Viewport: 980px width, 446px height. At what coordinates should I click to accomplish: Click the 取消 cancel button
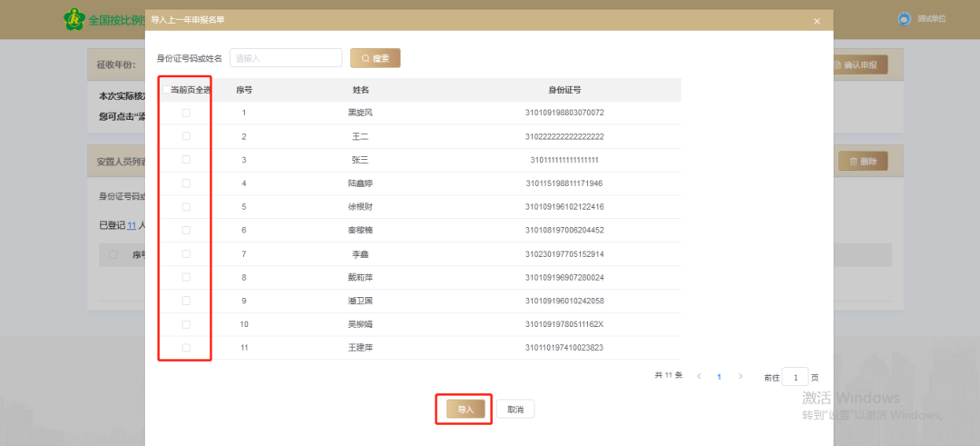[x=514, y=410]
